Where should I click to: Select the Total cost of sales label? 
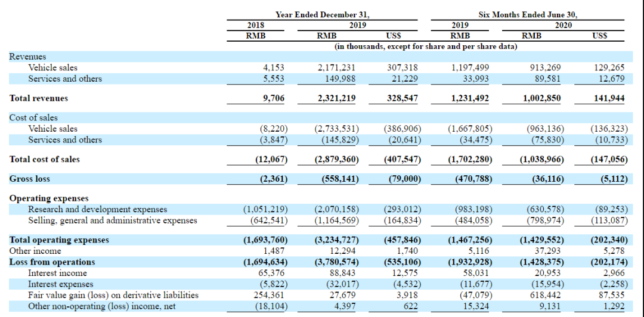coord(44,159)
